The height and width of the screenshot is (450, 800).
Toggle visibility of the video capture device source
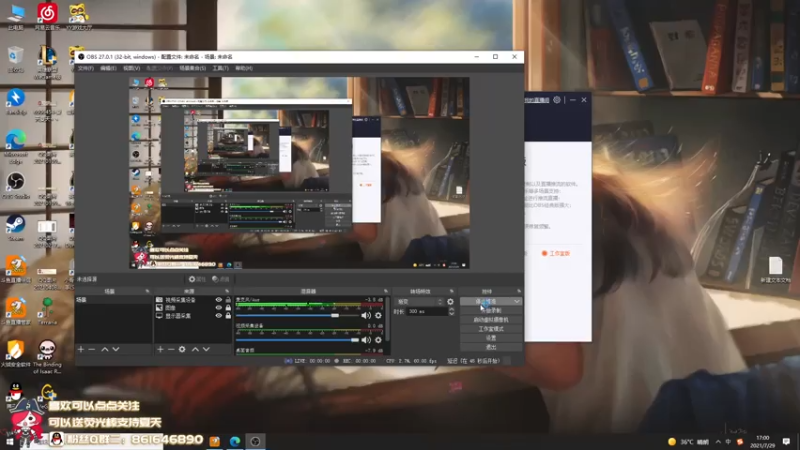click(219, 300)
